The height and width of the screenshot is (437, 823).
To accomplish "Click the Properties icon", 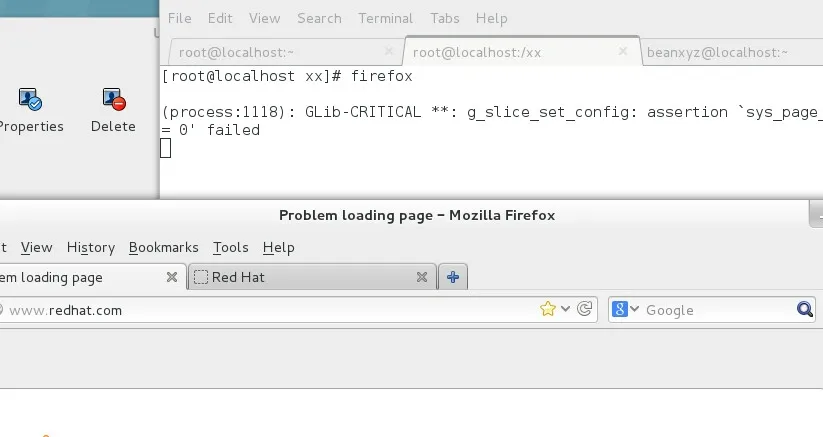I will [30, 99].
